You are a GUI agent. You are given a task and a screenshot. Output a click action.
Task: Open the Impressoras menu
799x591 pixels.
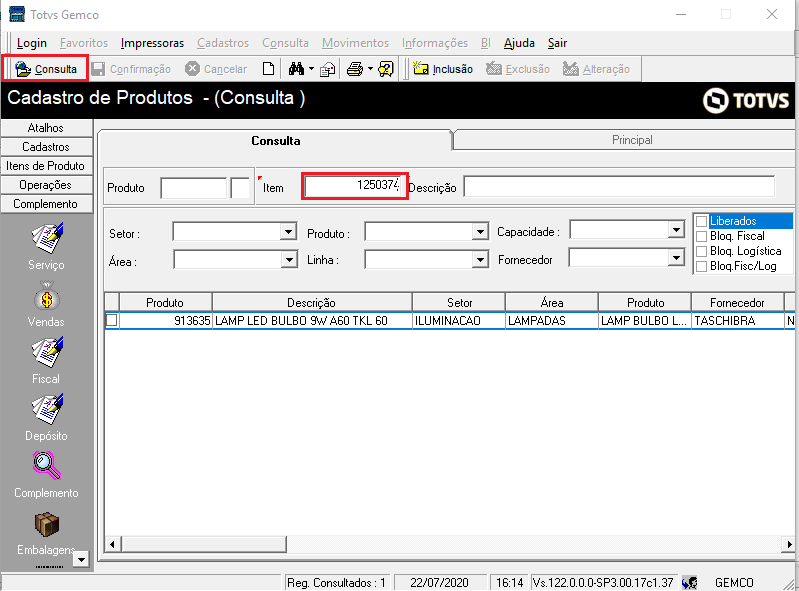point(152,43)
